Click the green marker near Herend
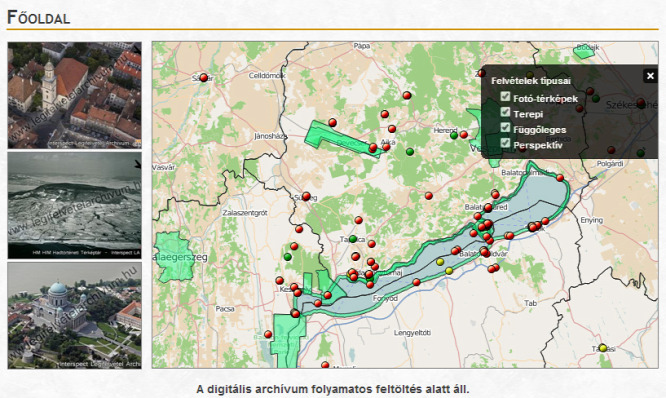The image size is (666, 398). 454,135
